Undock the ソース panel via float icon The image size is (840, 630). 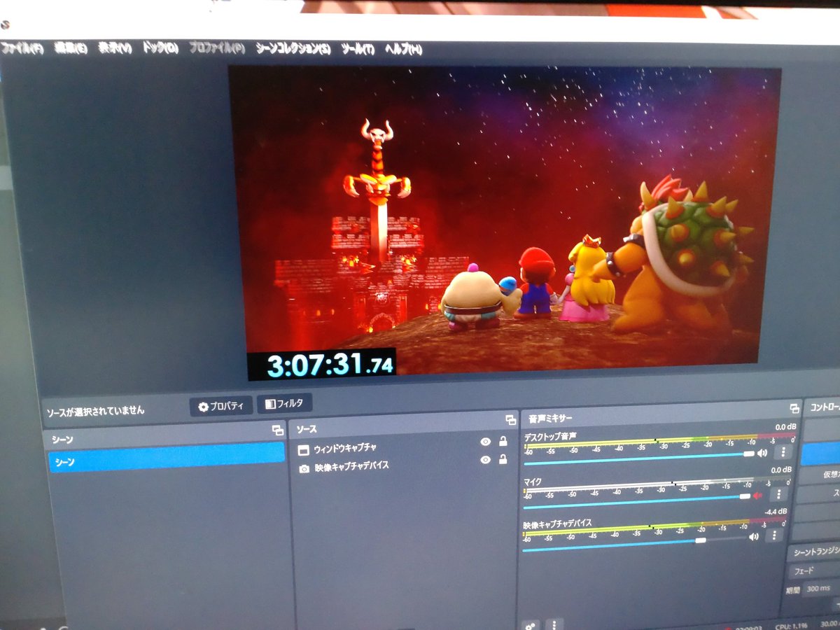[x=510, y=420]
